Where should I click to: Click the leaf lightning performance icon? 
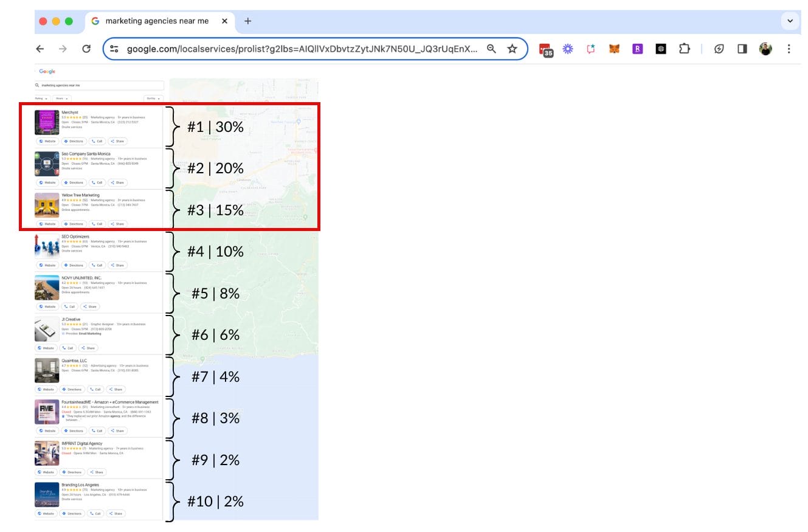[719, 49]
